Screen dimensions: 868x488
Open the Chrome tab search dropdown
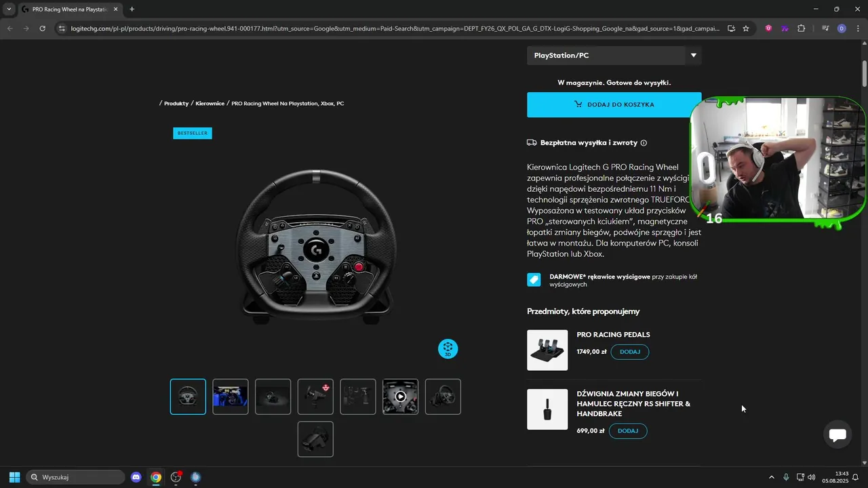[x=9, y=9]
